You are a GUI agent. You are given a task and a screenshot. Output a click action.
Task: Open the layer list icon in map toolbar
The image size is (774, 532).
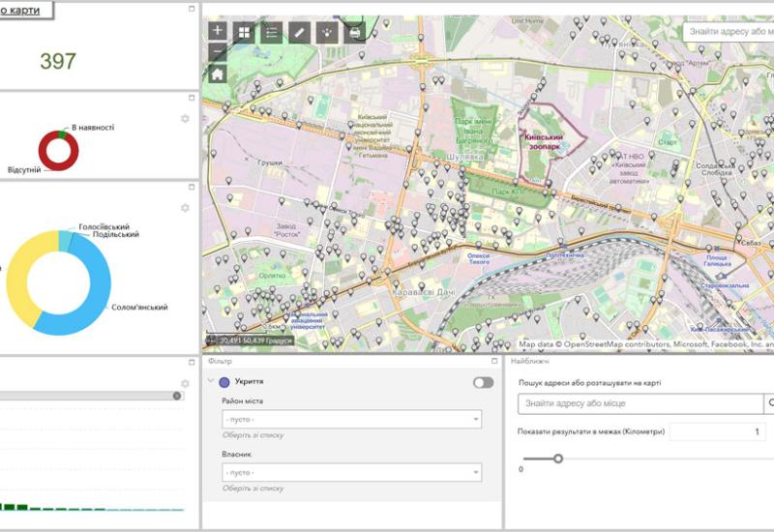pos(272,32)
